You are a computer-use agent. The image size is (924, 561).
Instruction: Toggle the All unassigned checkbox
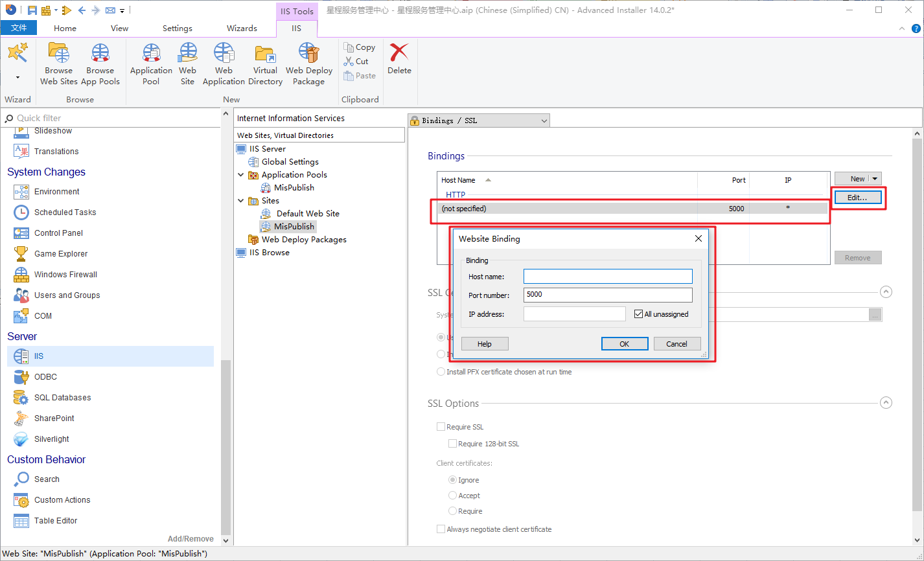pyautogui.click(x=638, y=314)
